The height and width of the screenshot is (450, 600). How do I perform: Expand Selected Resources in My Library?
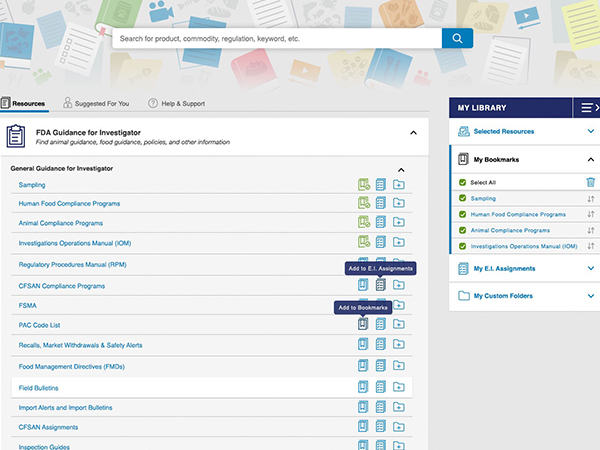pyautogui.click(x=590, y=131)
